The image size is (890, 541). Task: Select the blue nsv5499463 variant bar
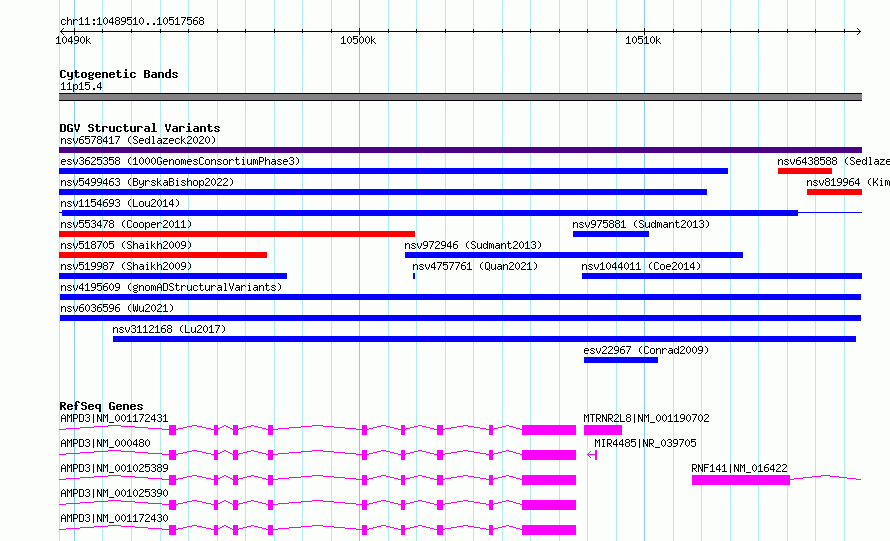383,192
